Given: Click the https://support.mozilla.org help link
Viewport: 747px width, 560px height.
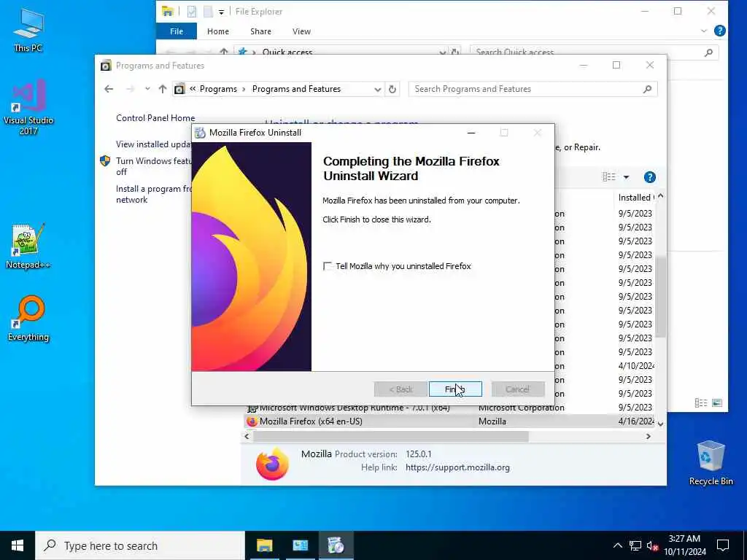Looking at the screenshot, I should [457, 467].
